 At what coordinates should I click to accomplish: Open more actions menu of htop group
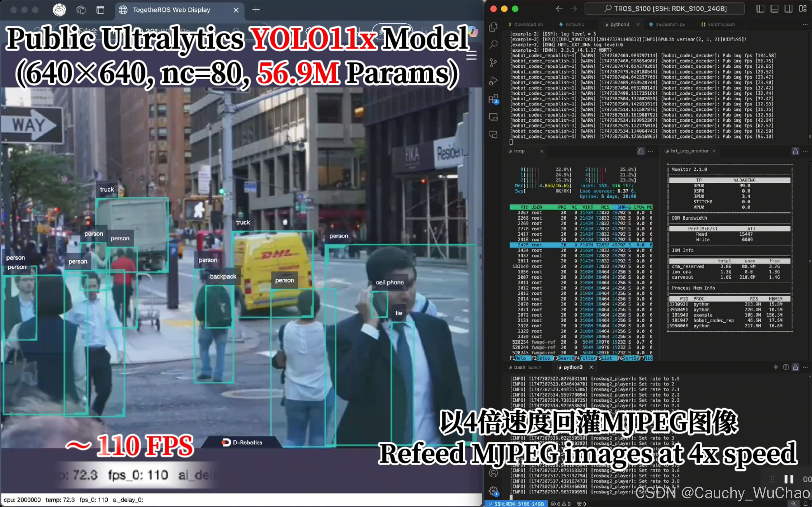pos(651,151)
